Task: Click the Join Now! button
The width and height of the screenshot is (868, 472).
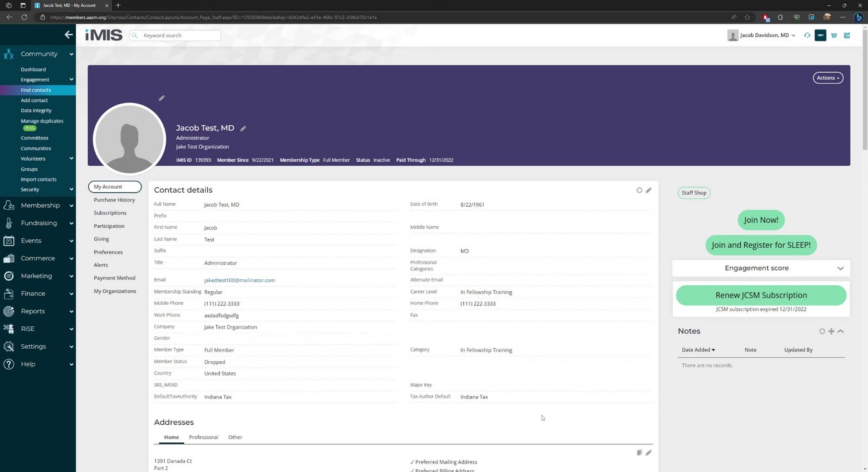Action: coord(761,220)
